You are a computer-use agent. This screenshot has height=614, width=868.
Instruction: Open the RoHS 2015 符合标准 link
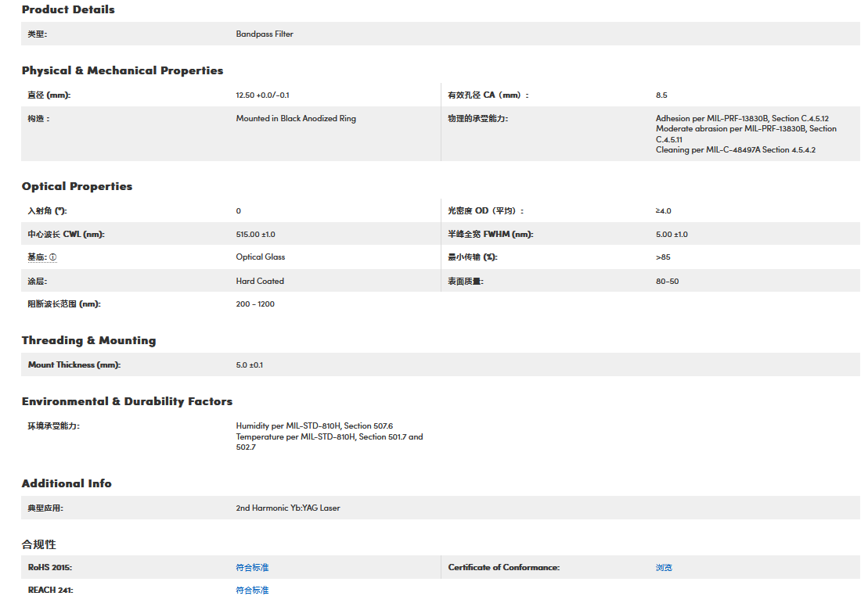252,567
